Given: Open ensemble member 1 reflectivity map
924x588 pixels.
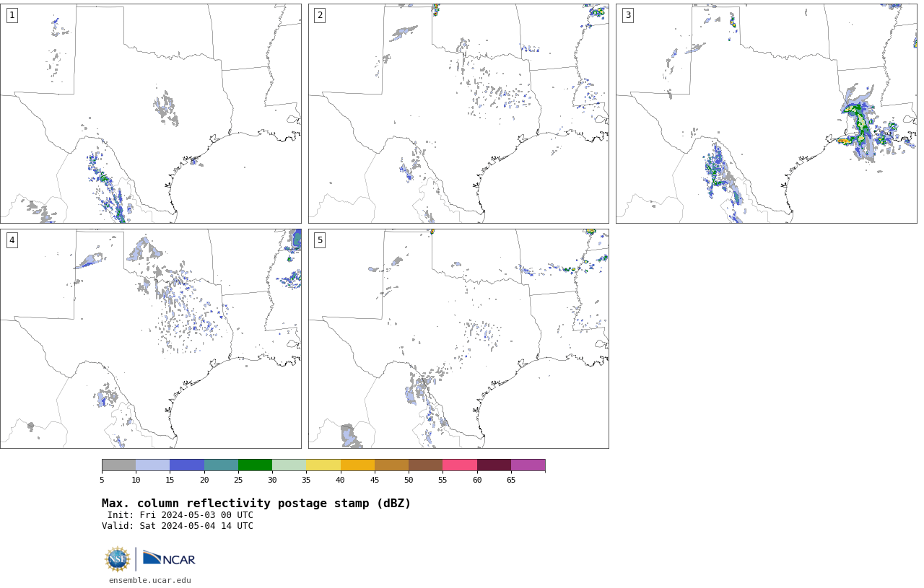Looking at the screenshot, I should pos(151,113).
